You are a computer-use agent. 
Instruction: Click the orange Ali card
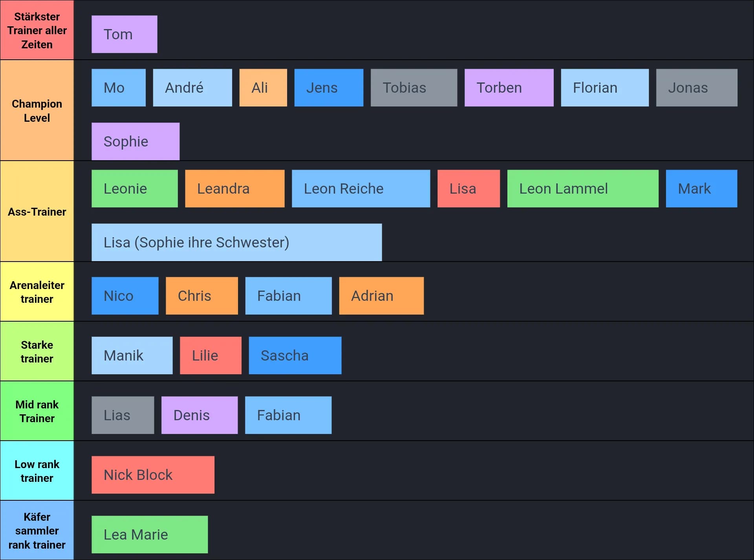pyautogui.click(x=263, y=88)
